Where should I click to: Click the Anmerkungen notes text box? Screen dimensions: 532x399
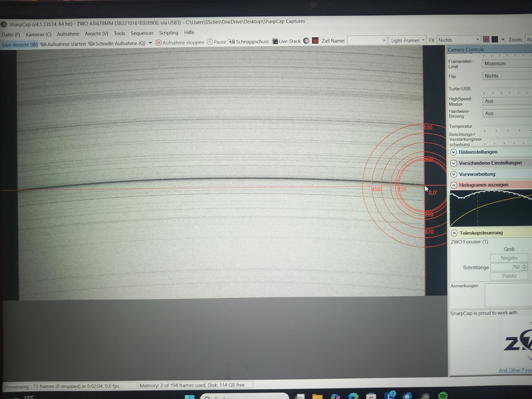pyautogui.click(x=508, y=295)
